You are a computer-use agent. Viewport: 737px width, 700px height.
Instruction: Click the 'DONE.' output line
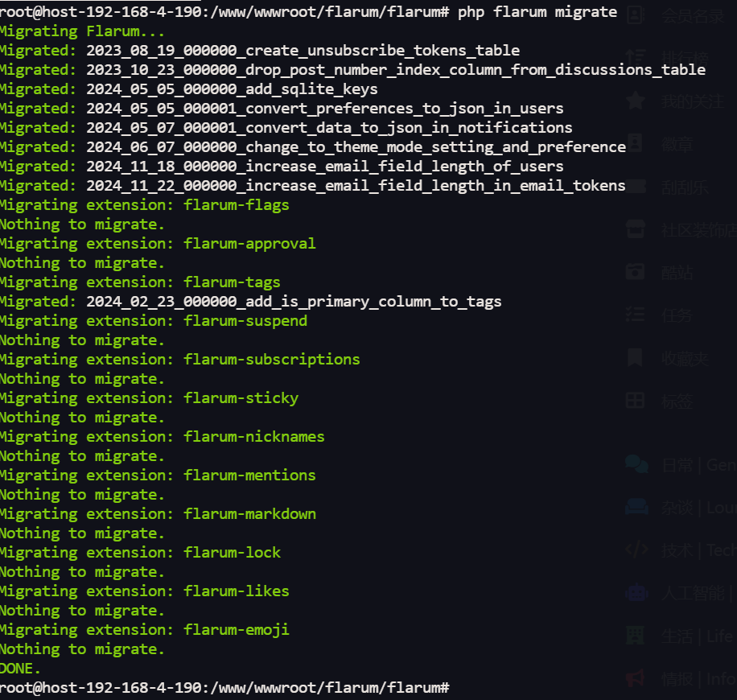pyautogui.click(x=20, y=669)
